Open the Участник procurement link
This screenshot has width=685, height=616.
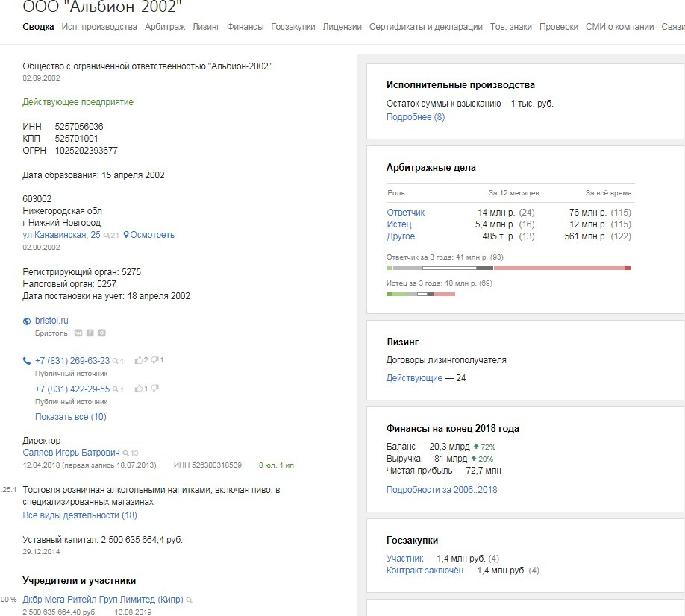(x=405, y=559)
